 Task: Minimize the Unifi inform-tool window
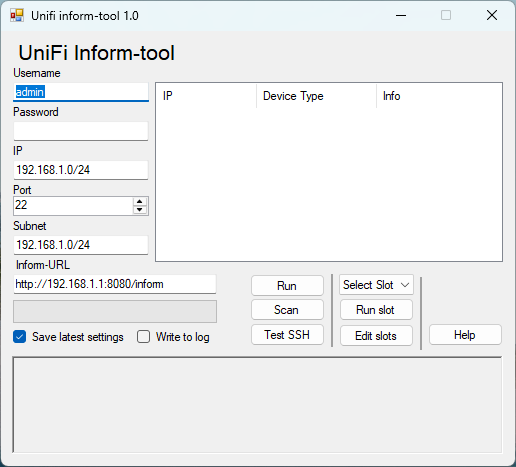(401, 15)
